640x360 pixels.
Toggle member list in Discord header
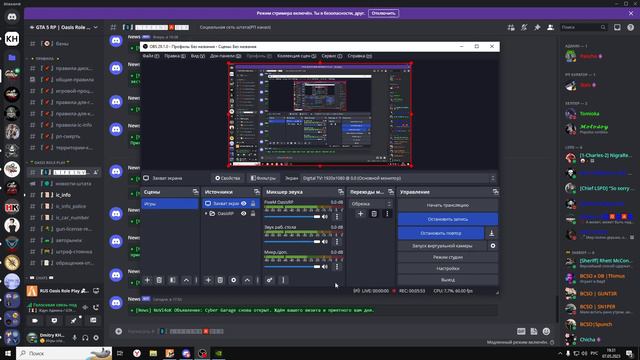550,27
